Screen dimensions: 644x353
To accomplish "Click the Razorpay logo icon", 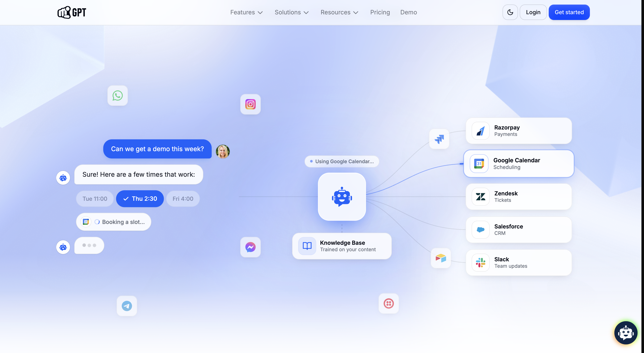I will (x=480, y=131).
